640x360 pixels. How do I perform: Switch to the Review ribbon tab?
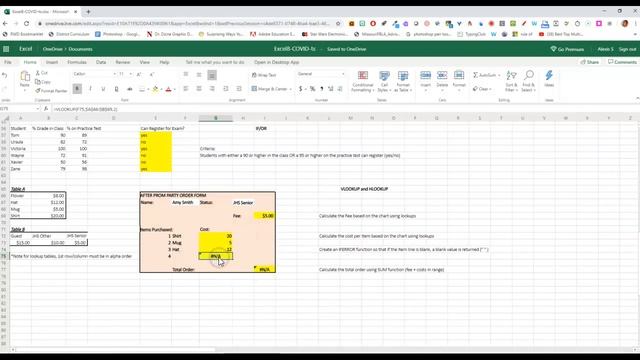[x=122, y=62]
